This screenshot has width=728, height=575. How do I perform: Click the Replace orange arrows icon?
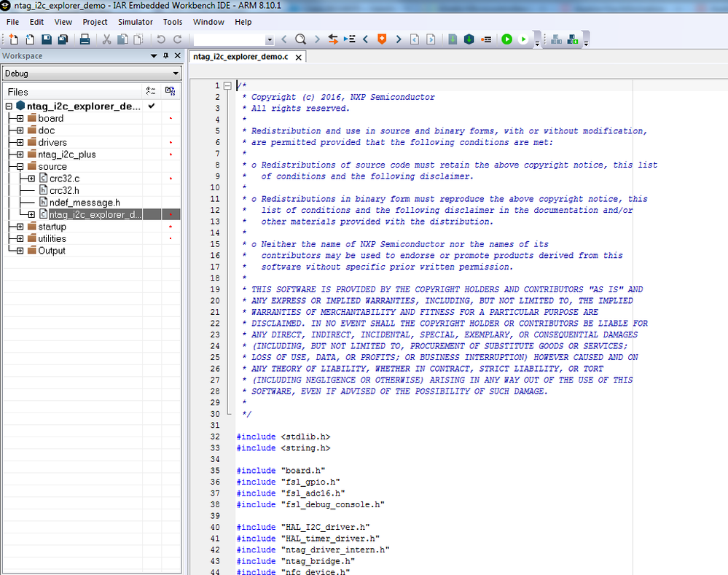coord(333,39)
